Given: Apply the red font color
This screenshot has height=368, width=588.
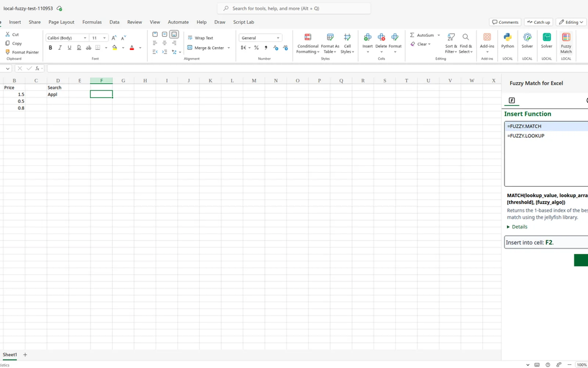Looking at the screenshot, I should 132,48.
